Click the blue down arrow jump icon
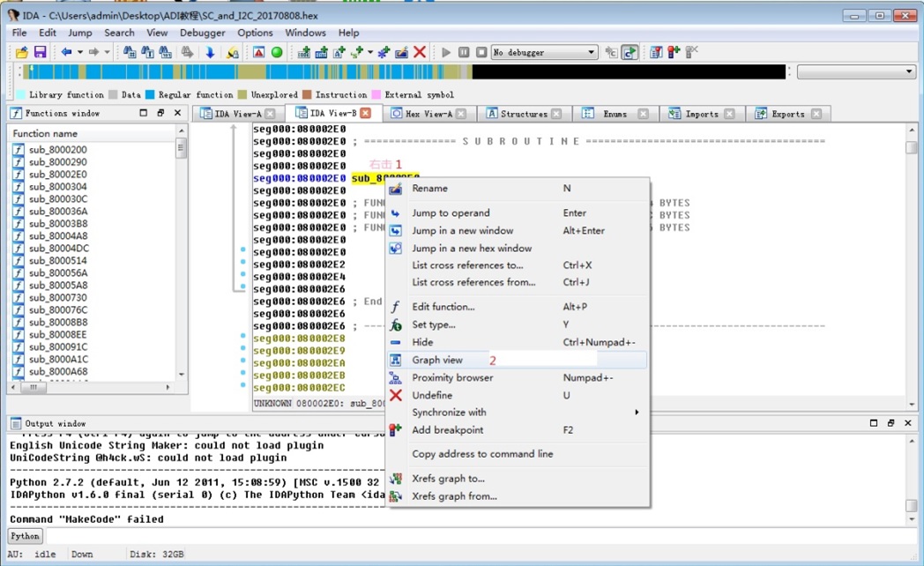Viewport: 924px width, 566px height. [x=210, y=52]
